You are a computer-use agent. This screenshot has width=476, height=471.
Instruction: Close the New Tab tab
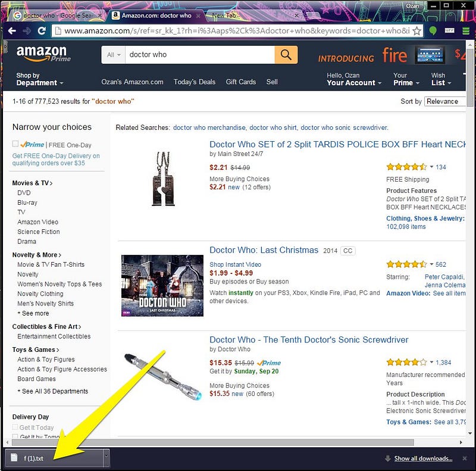296,15
